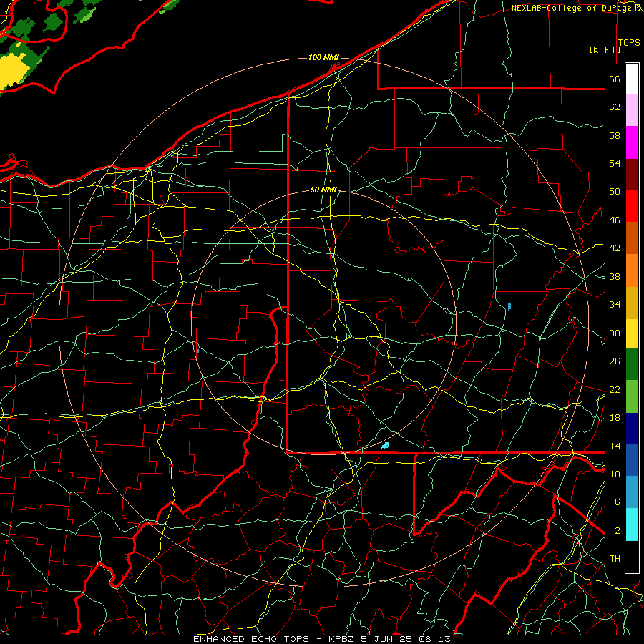The width and height of the screenshot is (644, 644).
Task: Click the legend value 42
Action: pyautogui.click(x=615, y=248)
